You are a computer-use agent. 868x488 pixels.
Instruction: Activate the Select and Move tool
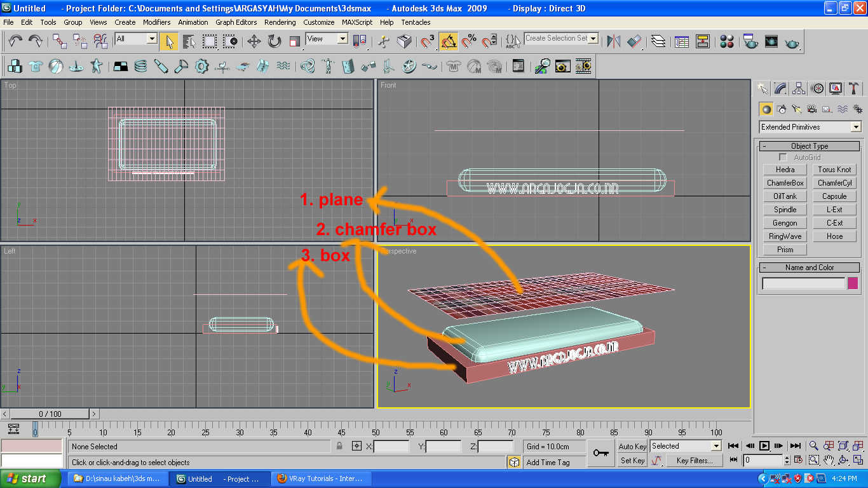coord(254,41)
